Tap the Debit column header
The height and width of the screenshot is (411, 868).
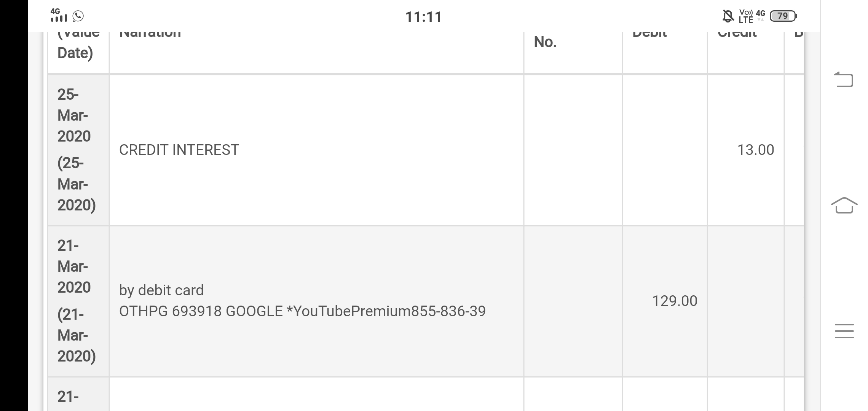click(x=649, y=35)
